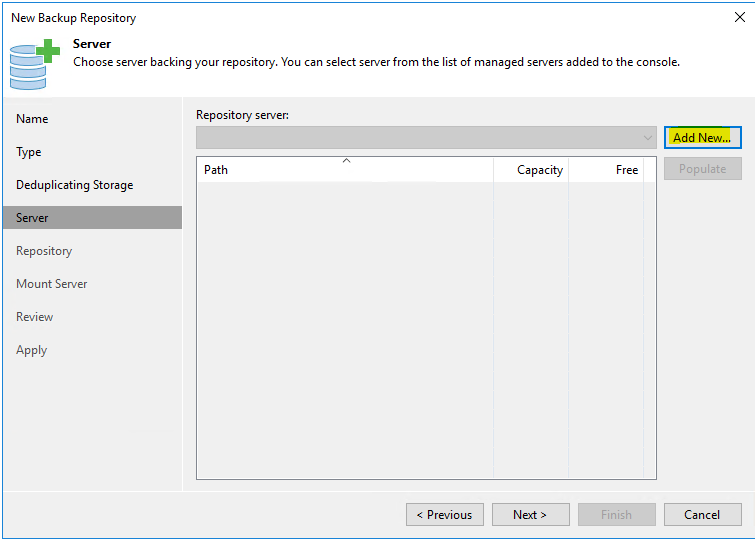Click the backup repository database icon
This screenshot has height=540, width=755.
click(34, 65)
